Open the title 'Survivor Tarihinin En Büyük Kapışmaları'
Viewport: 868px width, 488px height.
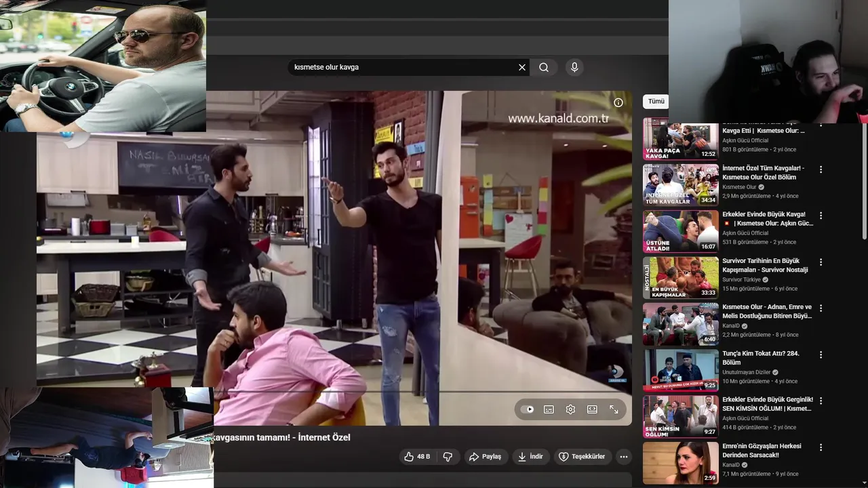[766, 265]
